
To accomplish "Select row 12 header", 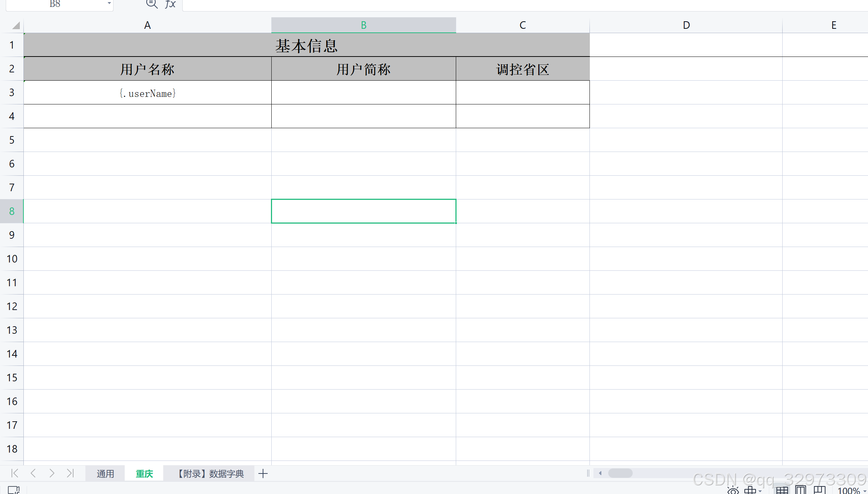I will [12, 306].
